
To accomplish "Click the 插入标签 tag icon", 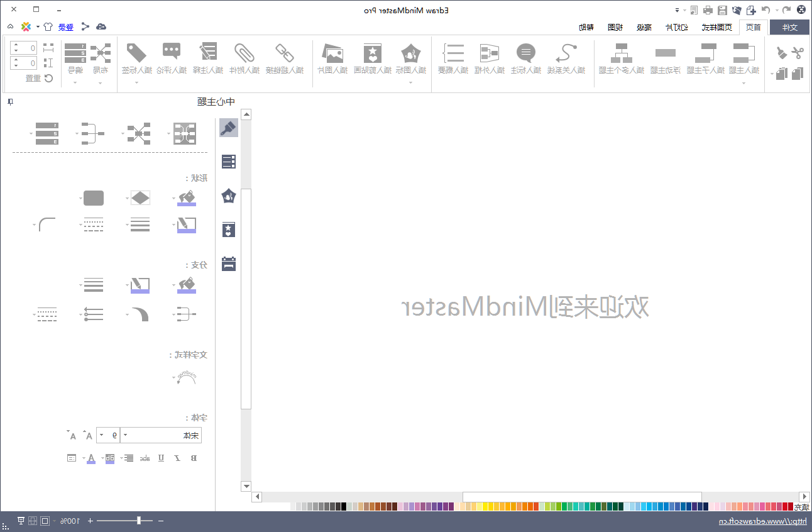I will click(136, 52).
